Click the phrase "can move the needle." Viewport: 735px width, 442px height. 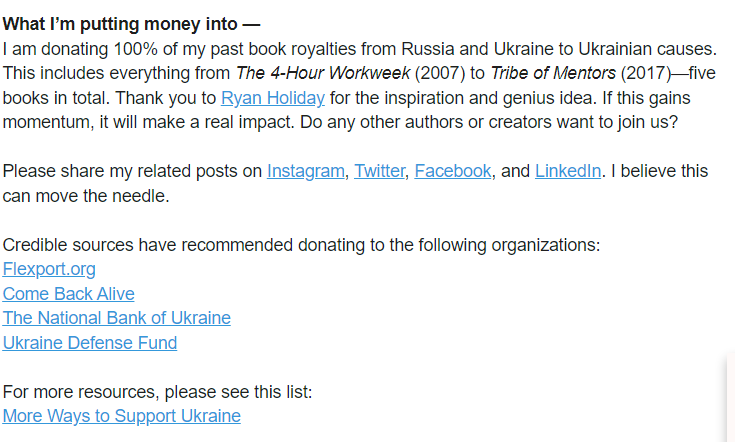tap(86, 196)
